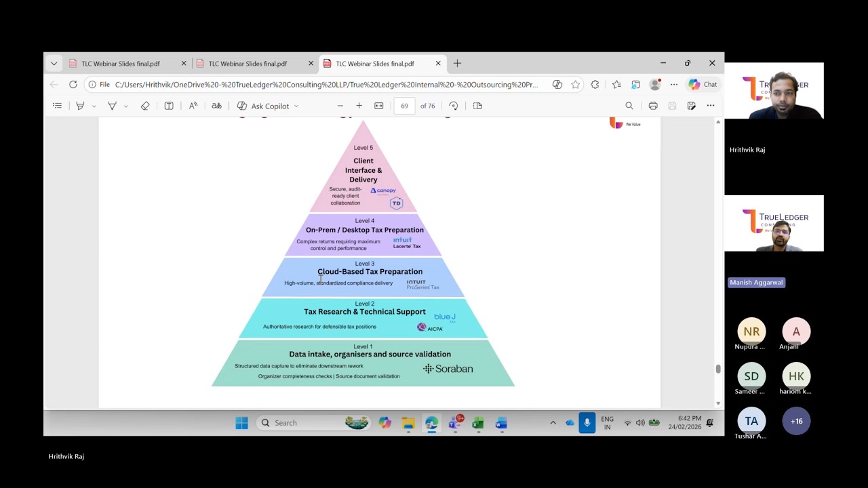Image resolution: width=868 pixels, height=488 pixels.
Task: Open More PDF toolbar options
Action: pos(711,106)
